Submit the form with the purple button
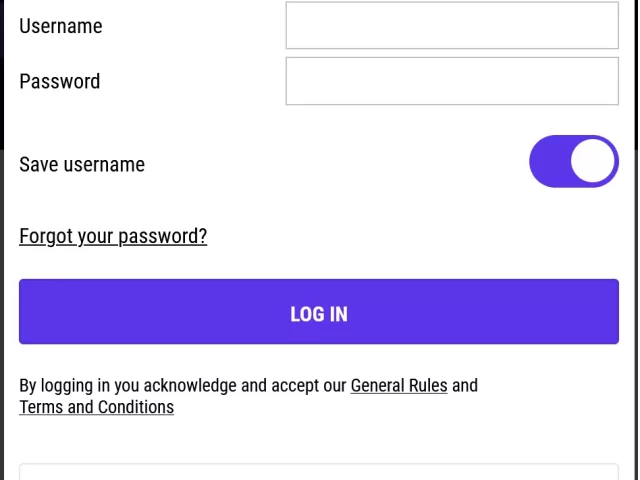This screenshot has height=480, width=640. click(319, 313)
